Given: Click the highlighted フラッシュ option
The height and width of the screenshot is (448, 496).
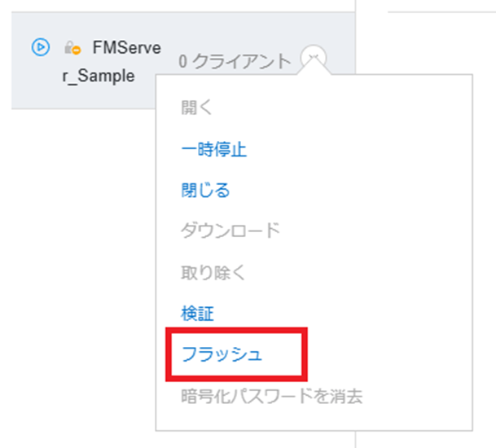Looking at the screenshot, I should click(222, 354).
